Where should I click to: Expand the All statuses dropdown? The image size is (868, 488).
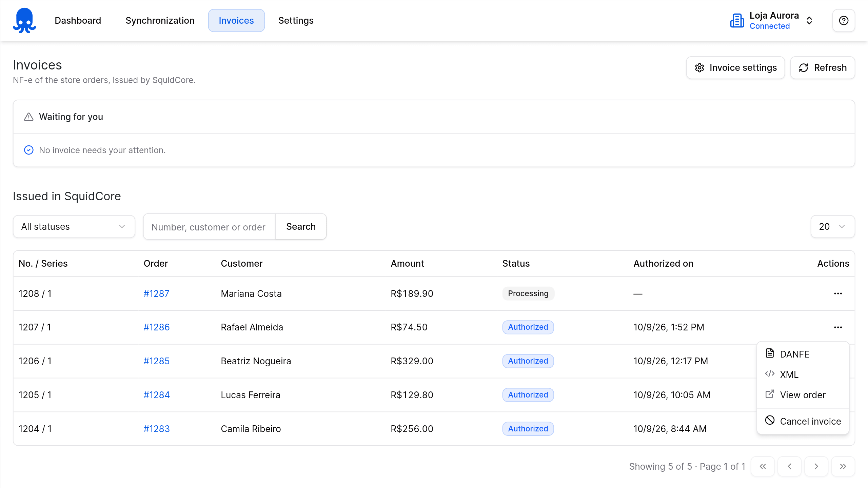(x=74, y=226)
